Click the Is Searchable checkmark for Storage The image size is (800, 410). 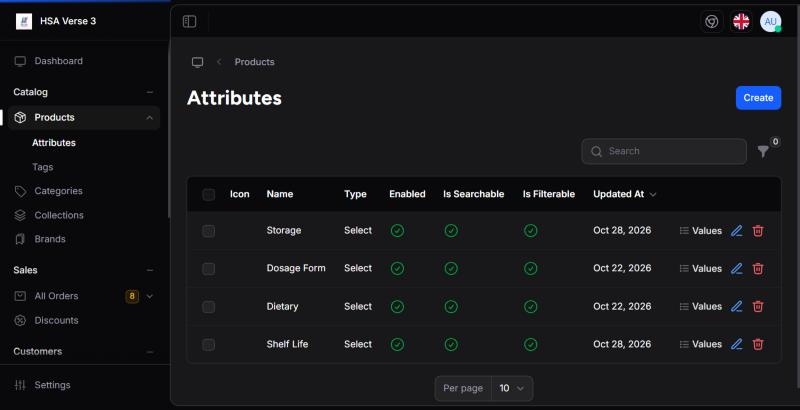pyautogui.click(x=451, y=231)
